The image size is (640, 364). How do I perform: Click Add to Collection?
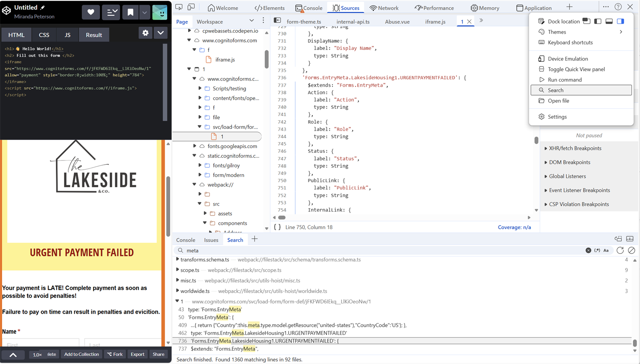81,354
